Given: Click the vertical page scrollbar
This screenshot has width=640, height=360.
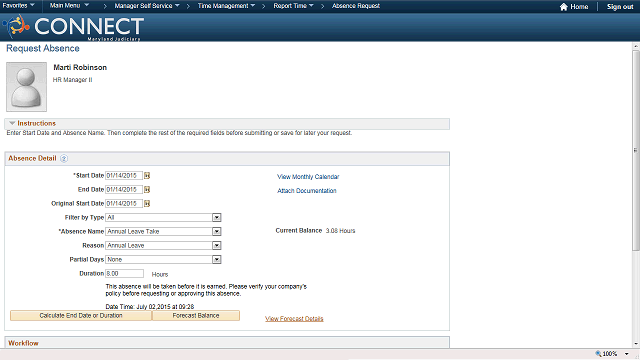Looking at the screenshot, I should click(x=636, y=151).
